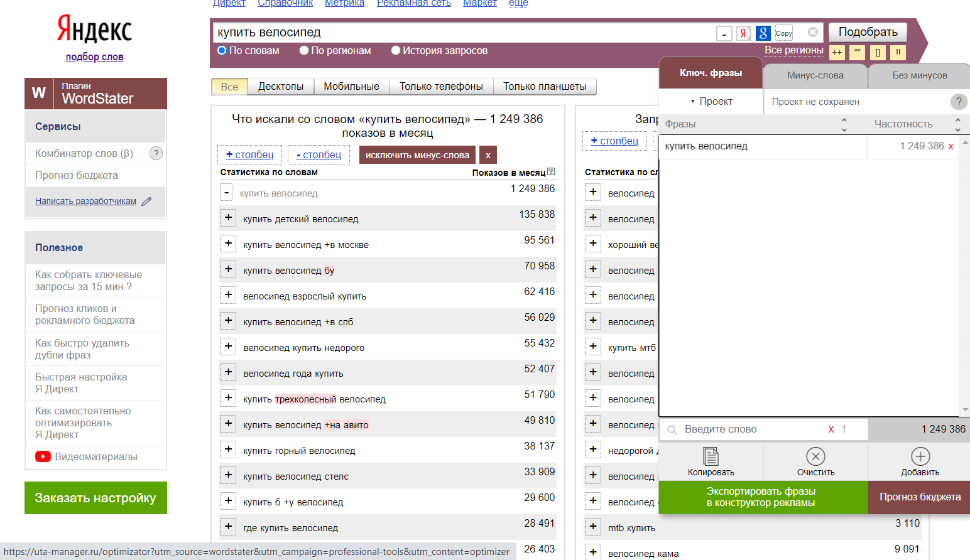Viewport: 970px width, 560px height.
Task: Click the pencil icon beside Написать разработчикам
Action: click(x=146, y=202)
